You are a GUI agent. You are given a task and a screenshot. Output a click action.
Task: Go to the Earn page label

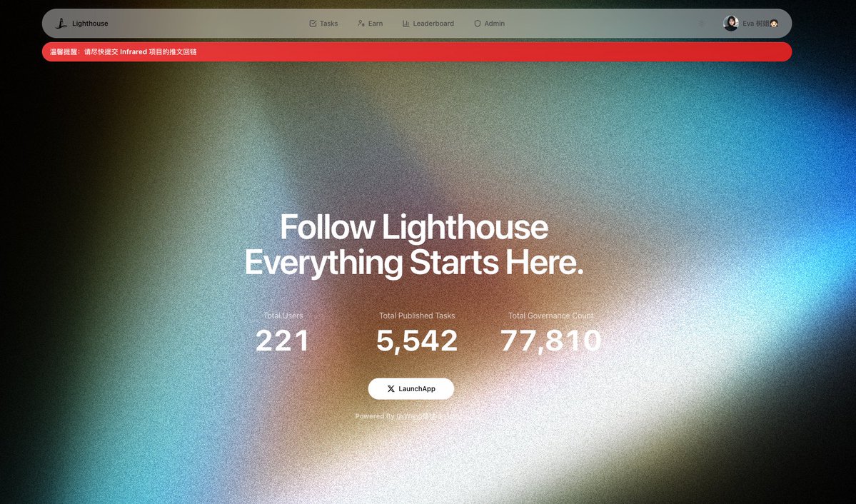point(375,24)
